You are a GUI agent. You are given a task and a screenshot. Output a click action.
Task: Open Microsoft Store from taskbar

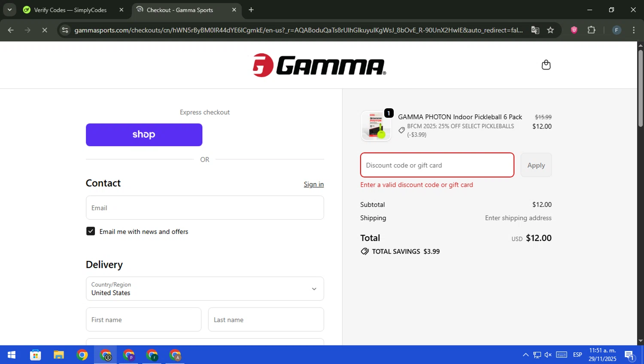coord(35,355)
